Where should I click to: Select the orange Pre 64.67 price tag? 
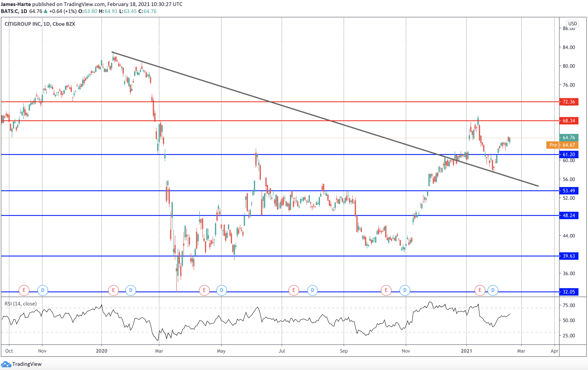(x=562, y=145)
